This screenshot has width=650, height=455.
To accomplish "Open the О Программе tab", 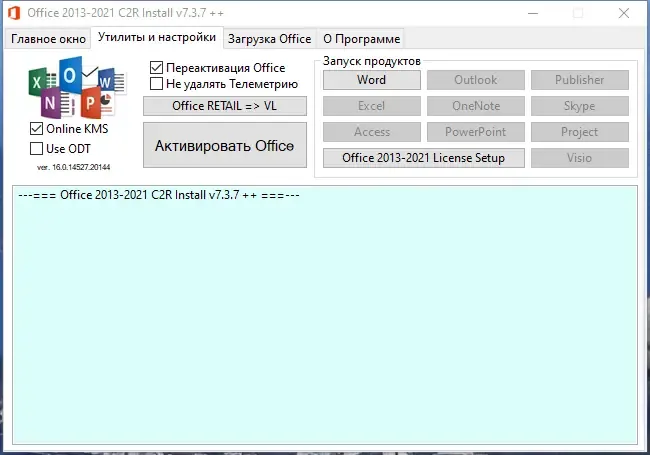I will click(x=361, y=39).
